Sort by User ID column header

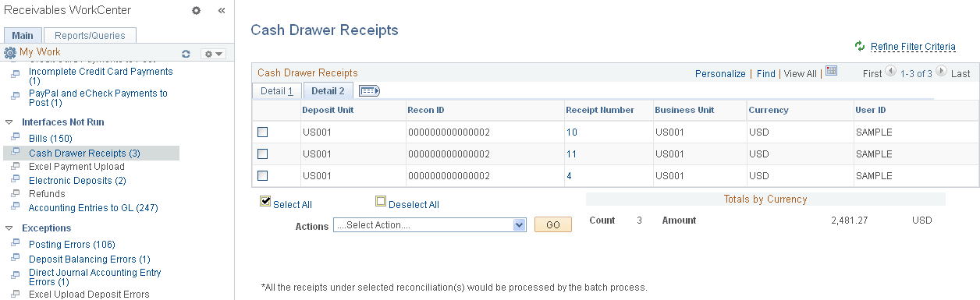871,110
